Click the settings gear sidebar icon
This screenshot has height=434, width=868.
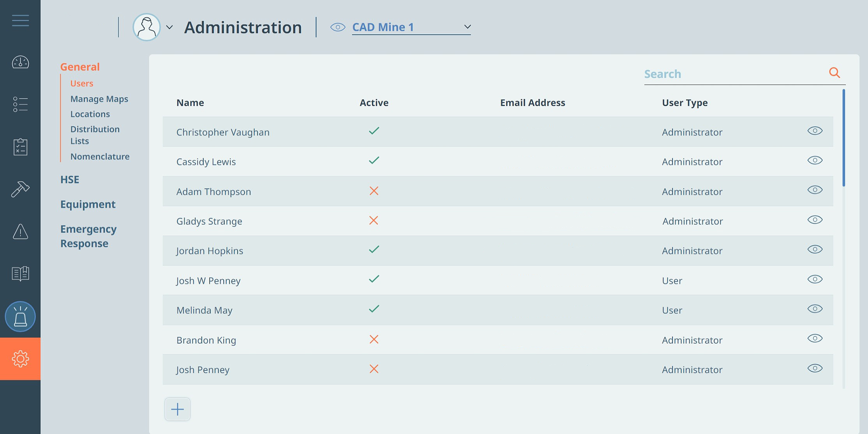pyautogui.click(x=20, y=359)
